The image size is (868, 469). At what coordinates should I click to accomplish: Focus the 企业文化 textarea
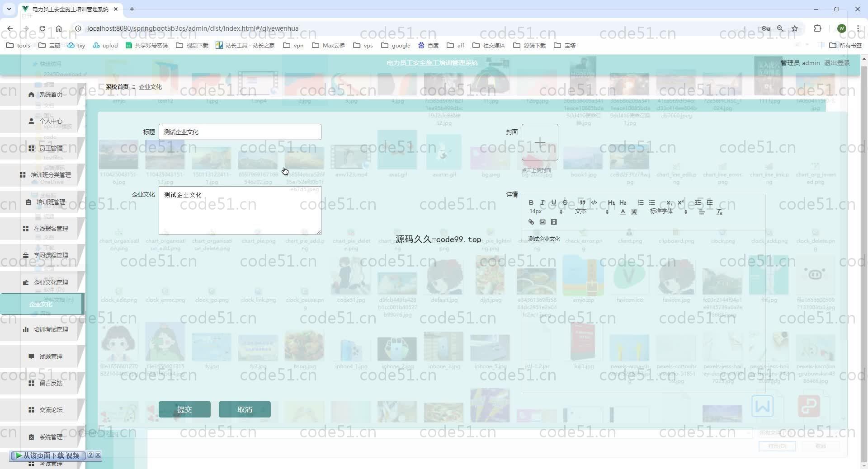point(240,211)
